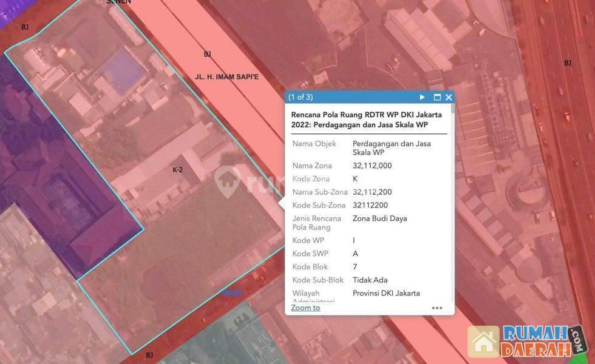Select the Kode Sub-Zona value 32112200
Image resolution: width=595 pixels, height=364 pixels.
(x=370, y=205)
